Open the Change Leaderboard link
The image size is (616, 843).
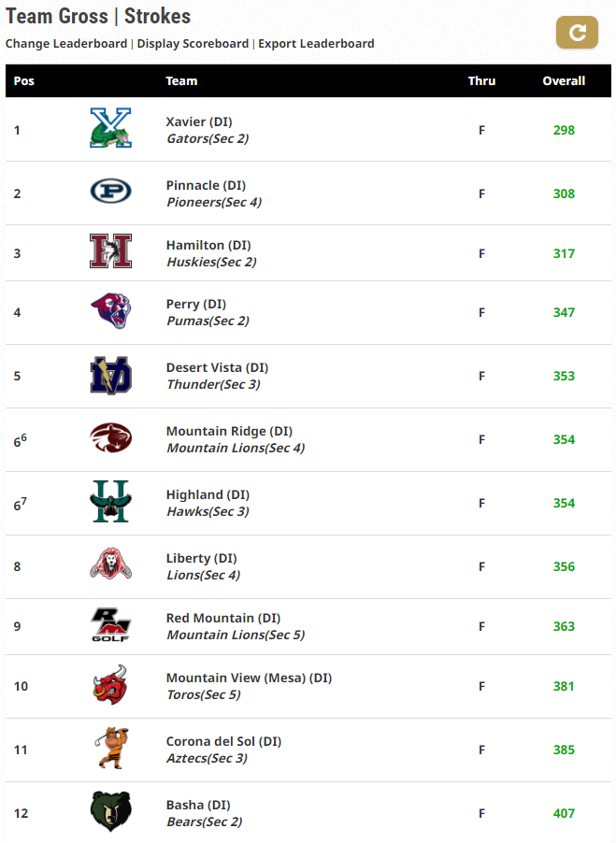tap(66, 44)
